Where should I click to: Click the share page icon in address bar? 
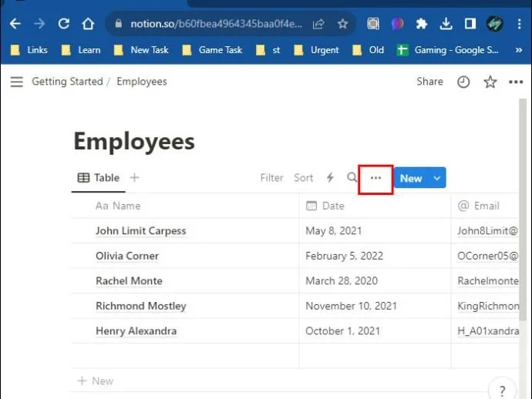[x=318, y=24]
